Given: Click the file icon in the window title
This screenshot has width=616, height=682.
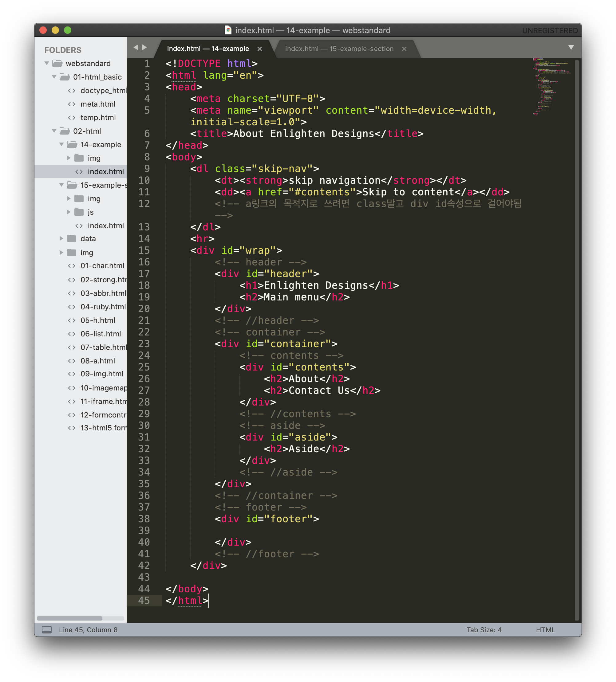Looking at the screenshot, I should coord(228,30).
